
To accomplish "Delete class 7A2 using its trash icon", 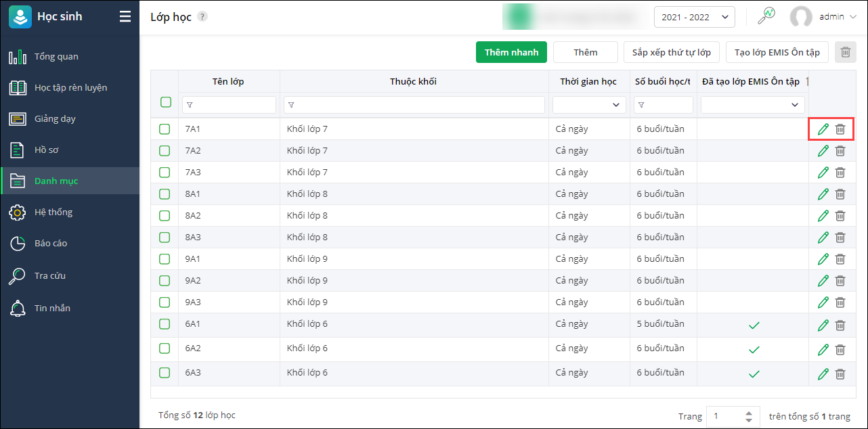I will coord(840,151).
